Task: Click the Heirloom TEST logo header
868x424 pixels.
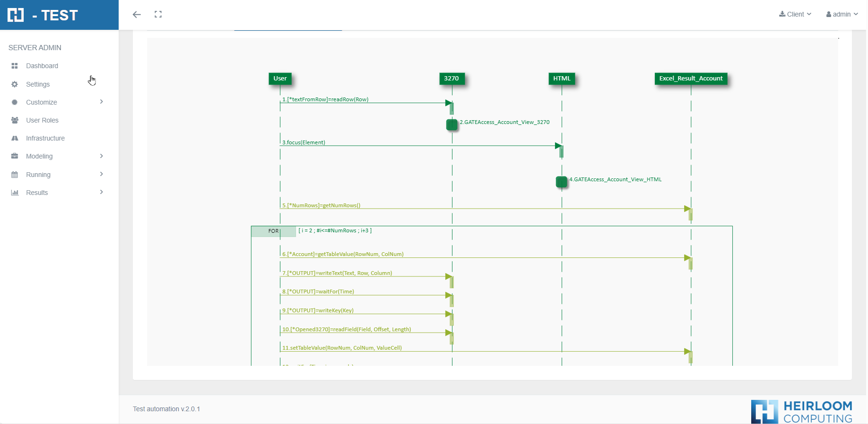Action: (43, 15)
